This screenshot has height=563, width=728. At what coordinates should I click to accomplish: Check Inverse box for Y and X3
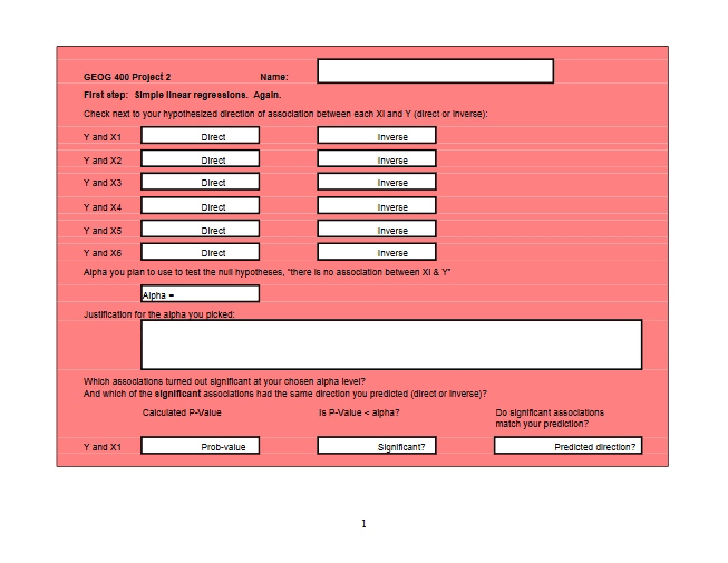377,182
